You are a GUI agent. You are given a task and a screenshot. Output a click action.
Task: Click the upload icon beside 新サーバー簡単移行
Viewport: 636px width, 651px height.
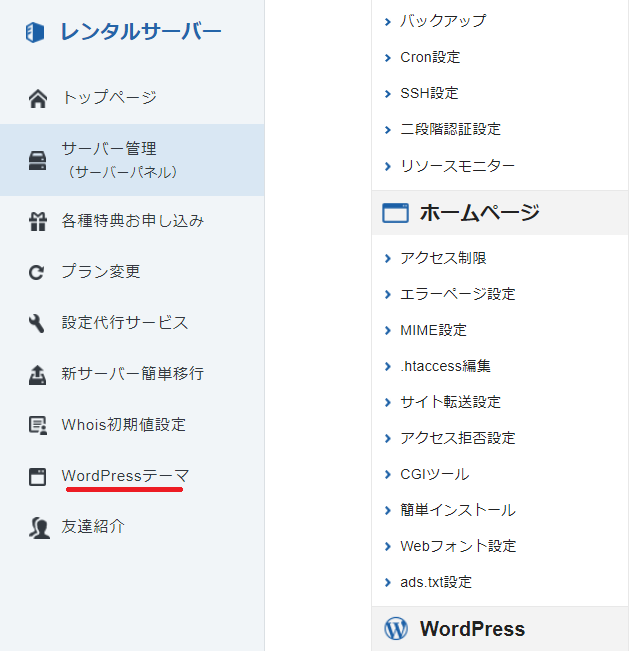pos(37,375)
